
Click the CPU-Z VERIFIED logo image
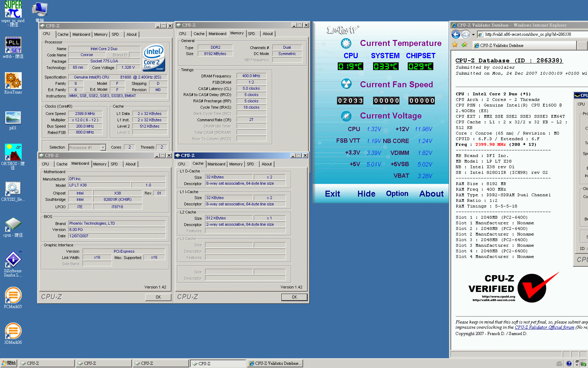point(513,287)
